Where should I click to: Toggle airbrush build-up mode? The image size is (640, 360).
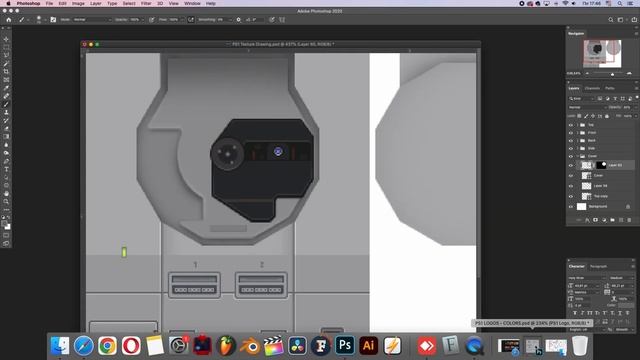191,20
